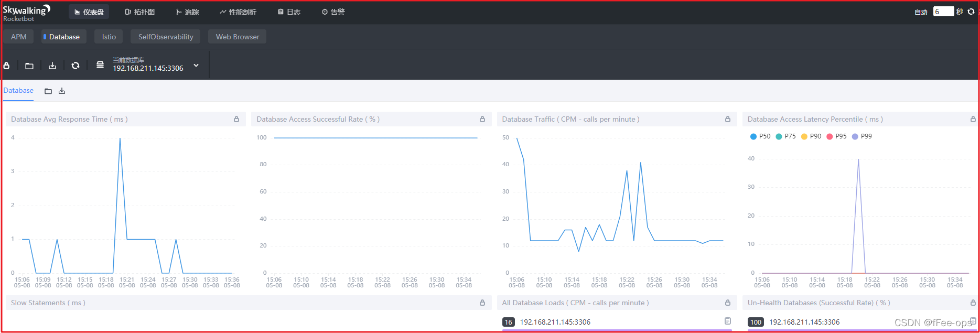Click the 100 success rate badge
The height and width of the screenshot is (333, 980).
point(756,322)
